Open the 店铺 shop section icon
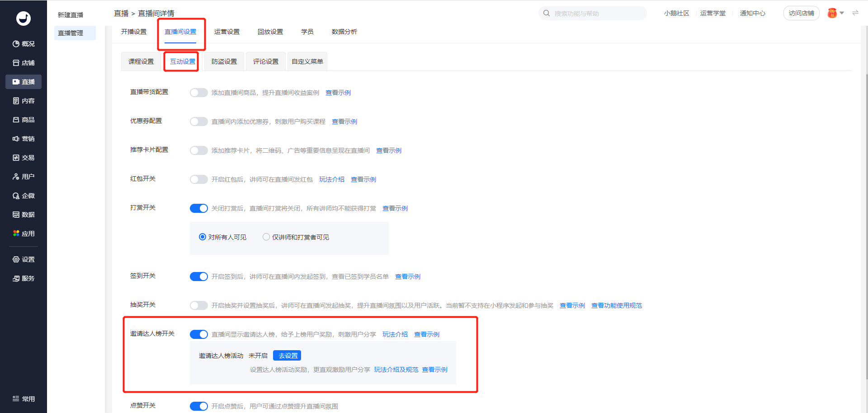 (16, 63)
